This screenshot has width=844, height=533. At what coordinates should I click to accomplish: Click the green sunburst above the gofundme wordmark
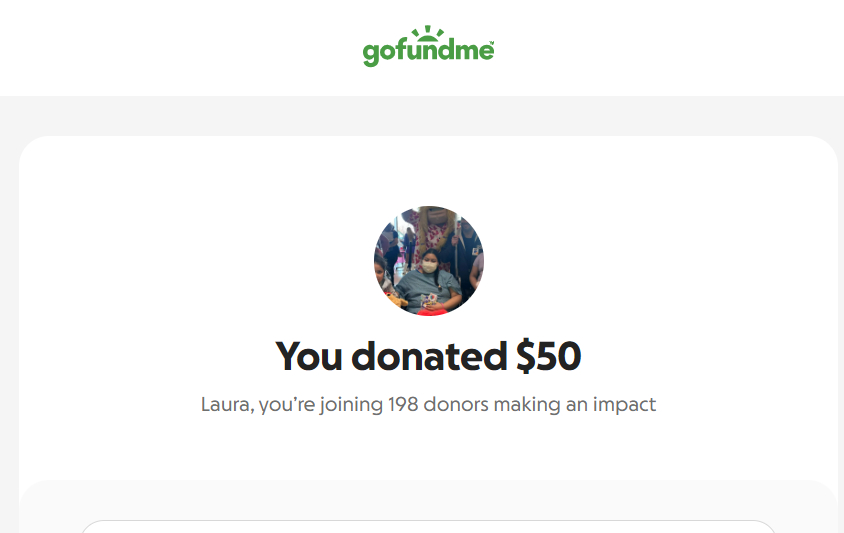click(x=428, y=33)
